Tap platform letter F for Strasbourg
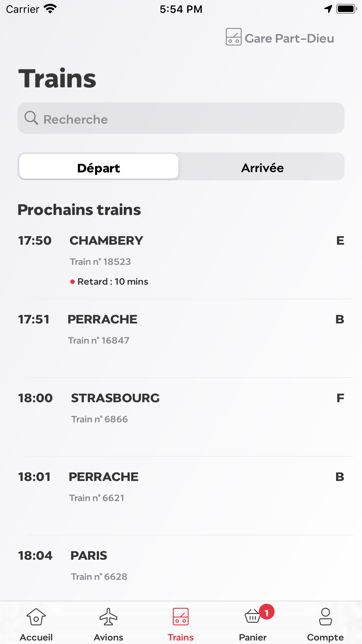Image resolution: width=362 pixels, height=644 pixels. tap(340, 398)
